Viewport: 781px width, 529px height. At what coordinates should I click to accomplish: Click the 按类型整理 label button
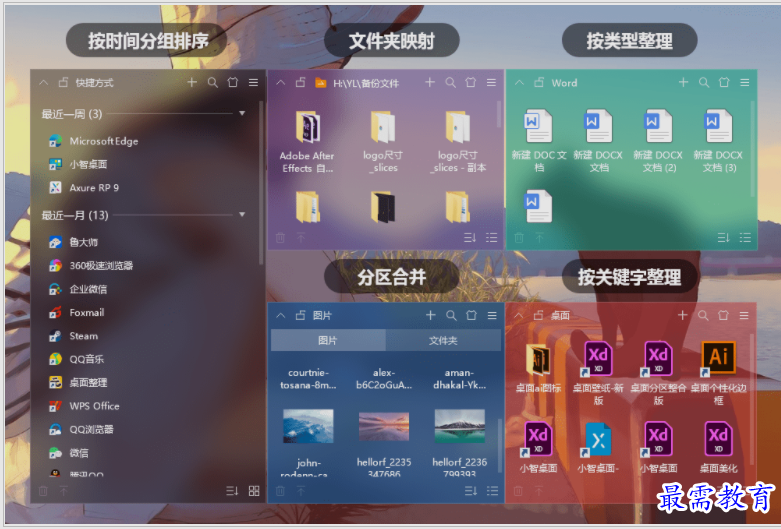tap(630, 40)
